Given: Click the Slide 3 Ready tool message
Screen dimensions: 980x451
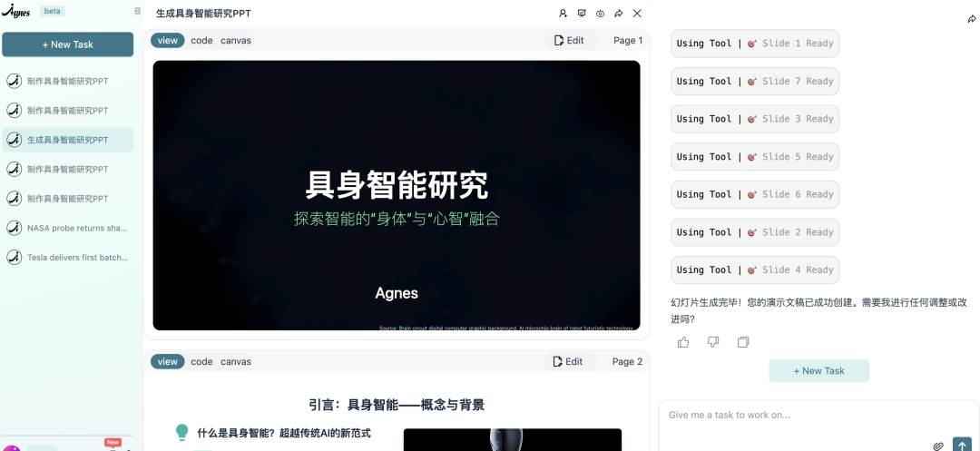Looking at the screenshot, I should (755, 119).
